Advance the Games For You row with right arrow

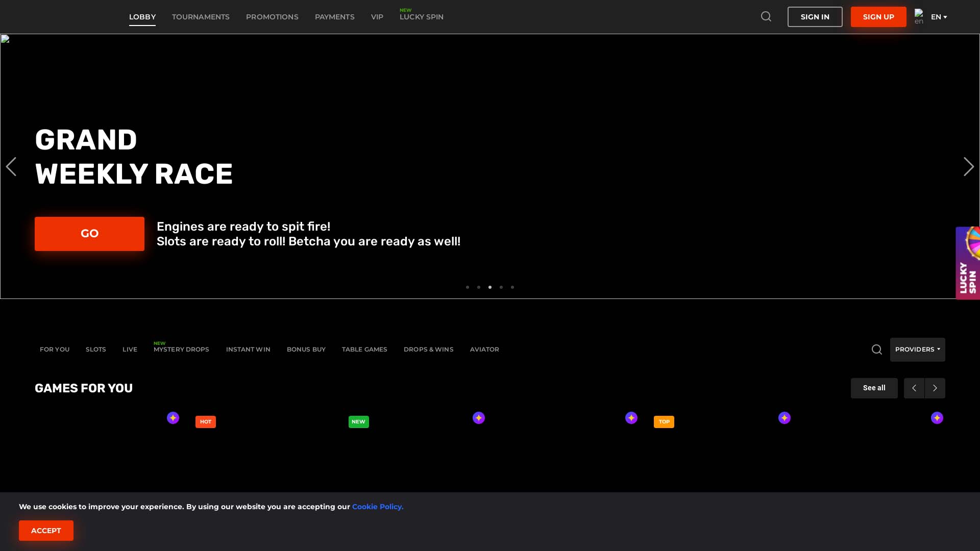(935, 388)
